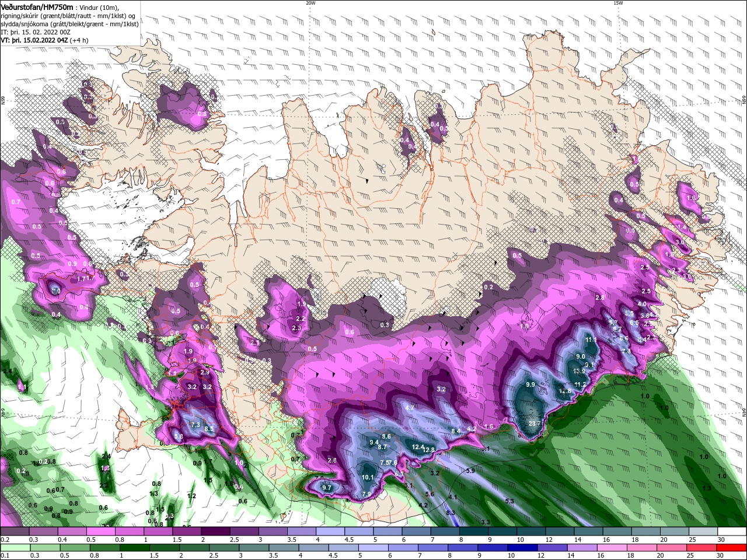Click the 11.1 precipitation value
Image resolution: width=747 pixels, height=560 pixels.
tap(591, 339)
